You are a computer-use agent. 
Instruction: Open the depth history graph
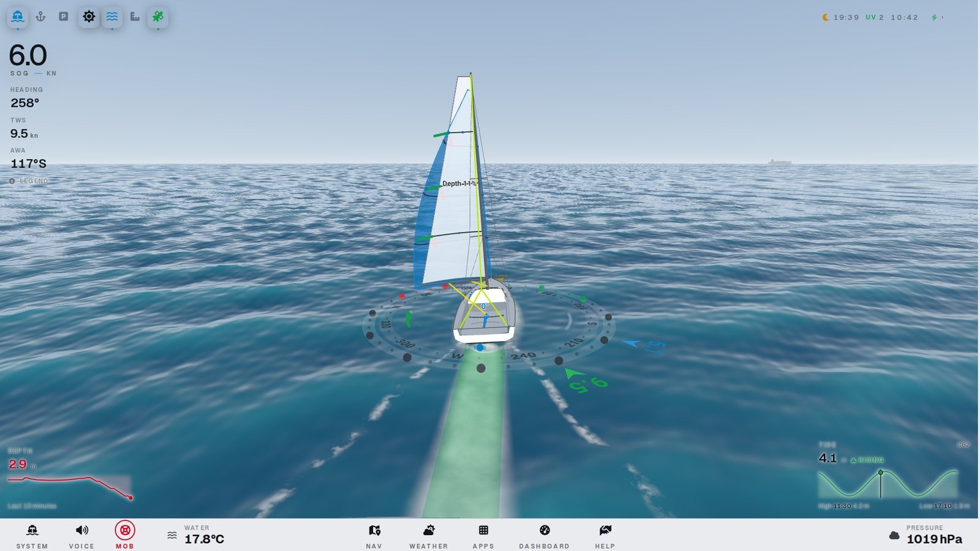(69, 487)
